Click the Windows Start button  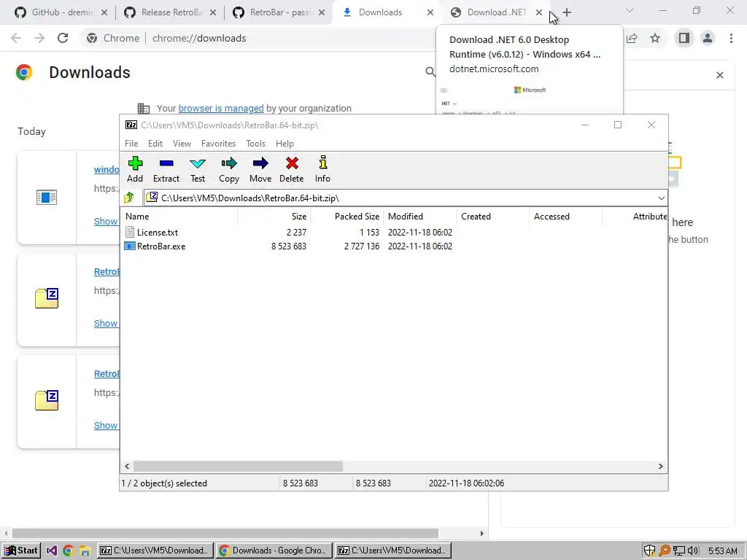21,551
